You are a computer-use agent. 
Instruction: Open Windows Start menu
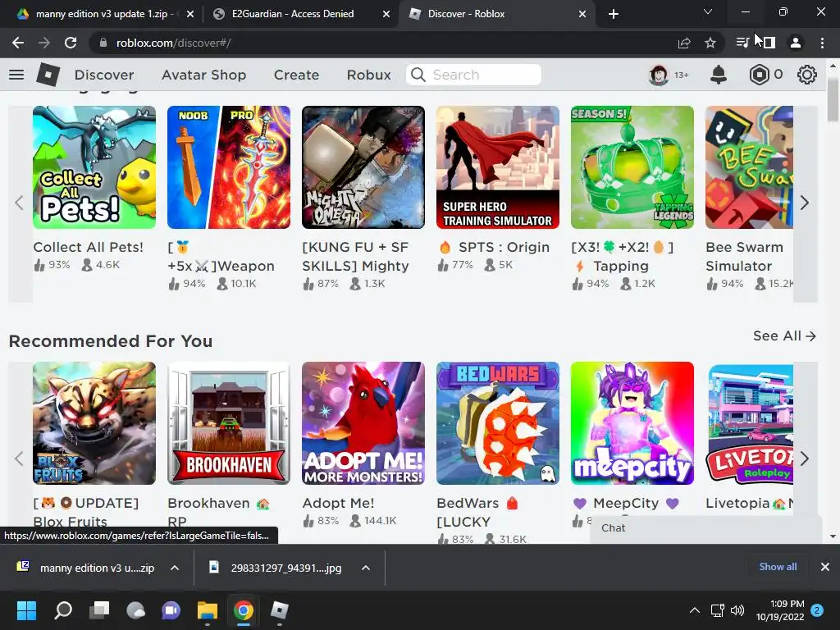tap(26, 610)
